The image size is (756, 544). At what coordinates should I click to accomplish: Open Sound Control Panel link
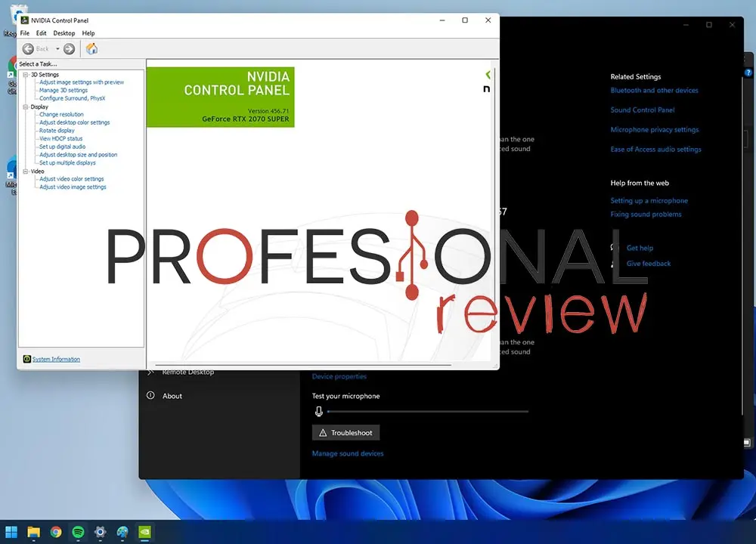tap(642, 110)
